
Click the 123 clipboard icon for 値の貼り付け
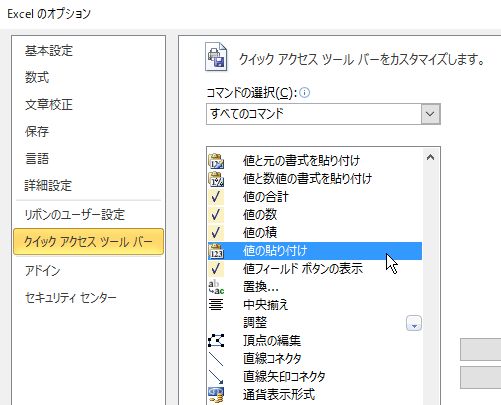tap(216, 251)
